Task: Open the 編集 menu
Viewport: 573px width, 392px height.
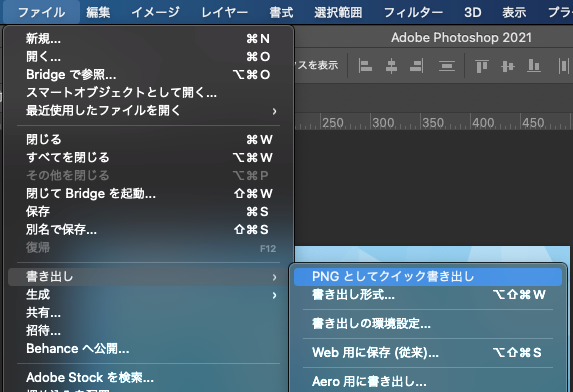Action: 98,12
